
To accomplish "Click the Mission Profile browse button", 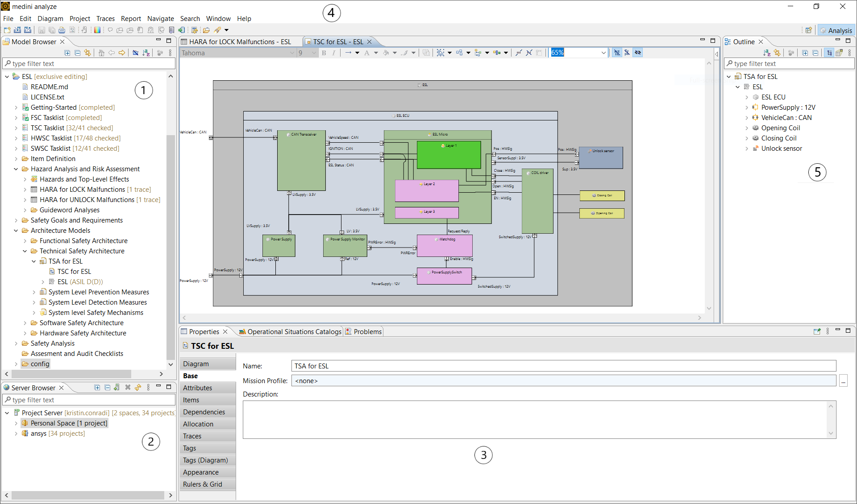I will coord(843,381).
